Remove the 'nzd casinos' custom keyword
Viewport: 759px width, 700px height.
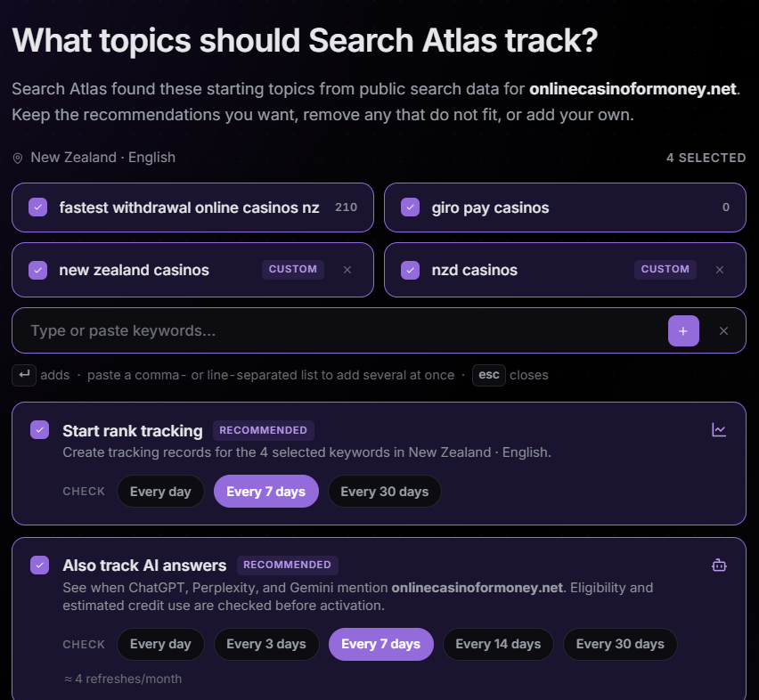(x=720, y=270)
